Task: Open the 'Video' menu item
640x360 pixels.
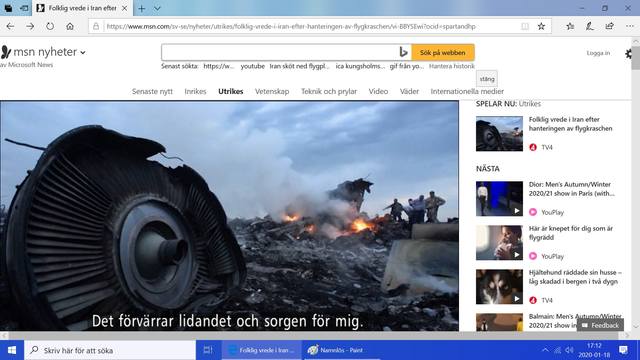Action: pyautogui.click(x=378, y=91)
